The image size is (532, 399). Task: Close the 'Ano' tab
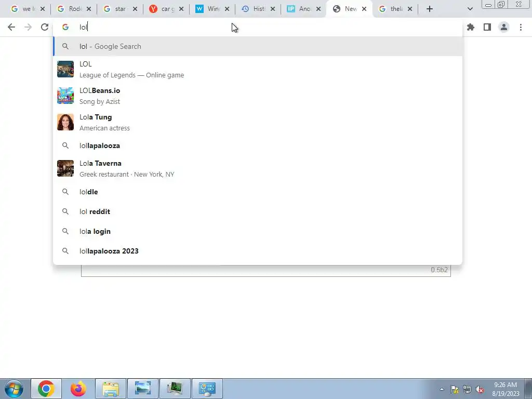(x=318, y=9)
